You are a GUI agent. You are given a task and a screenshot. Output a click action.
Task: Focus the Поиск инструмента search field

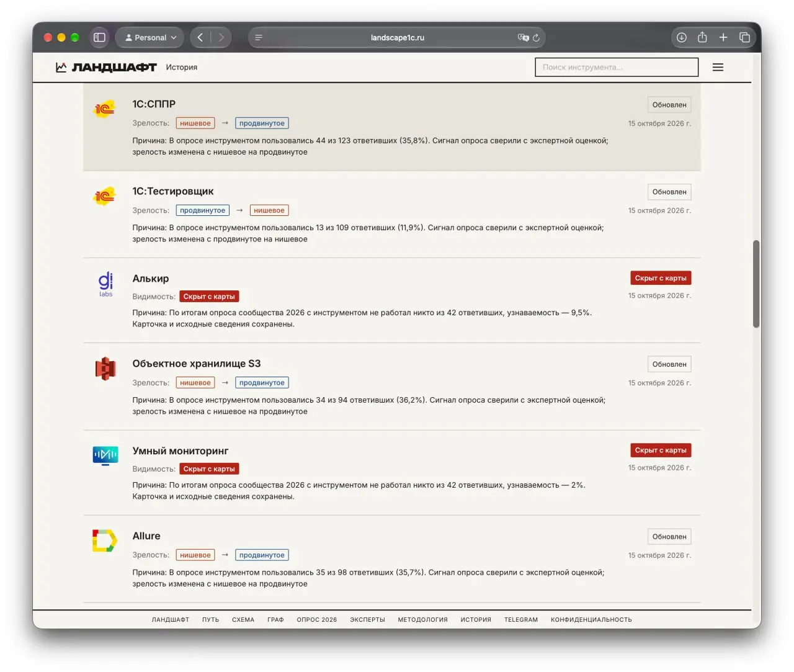pyautogui.click(x=617, y=67)
